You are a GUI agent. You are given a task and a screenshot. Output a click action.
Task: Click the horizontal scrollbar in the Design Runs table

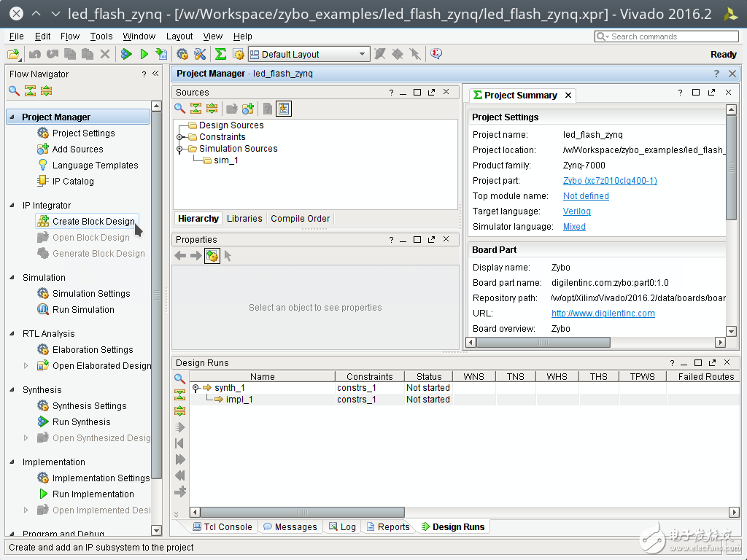click(x=302, y=513)
